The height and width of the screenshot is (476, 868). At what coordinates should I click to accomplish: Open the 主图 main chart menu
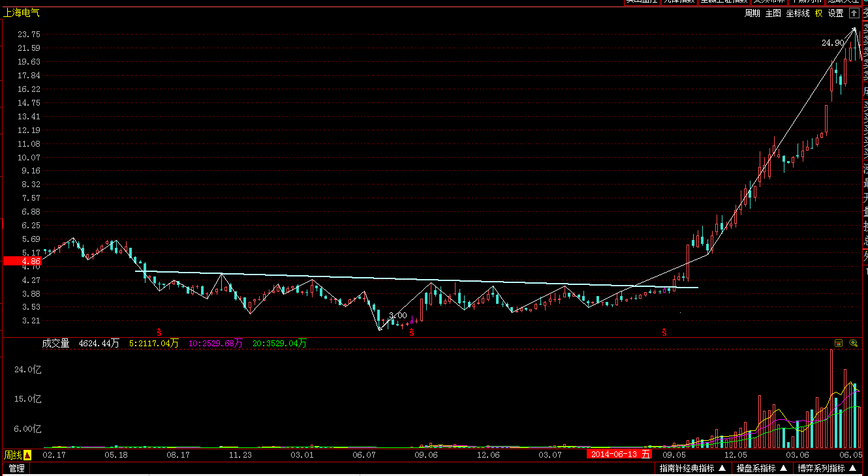click(773, 13)
